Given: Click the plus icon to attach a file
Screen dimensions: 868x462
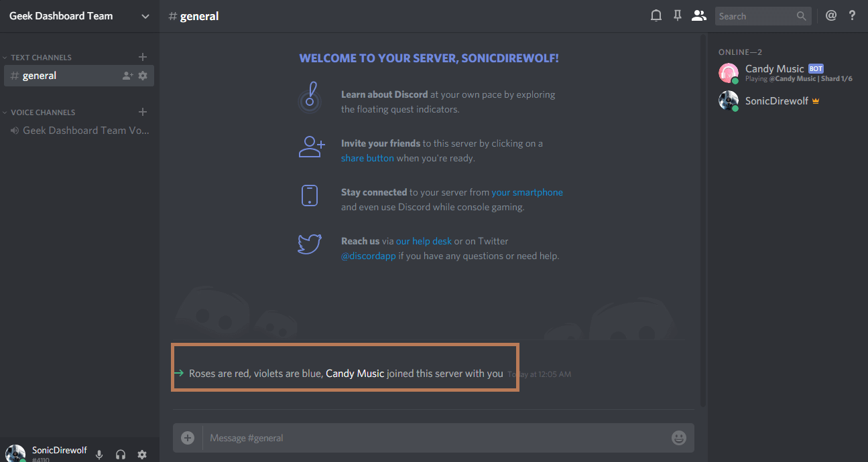Looking at the screenshot, I should (187, 437).
